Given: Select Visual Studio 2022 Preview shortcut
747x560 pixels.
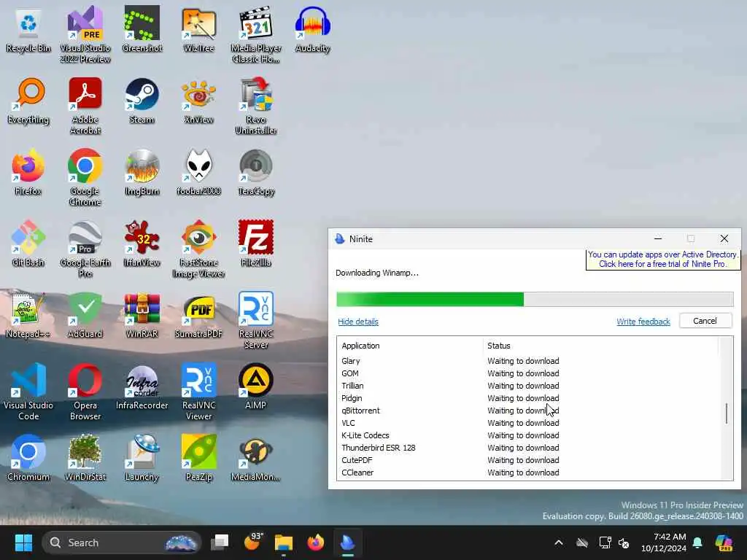Looking at the screenshot, I should coord(85,35).
